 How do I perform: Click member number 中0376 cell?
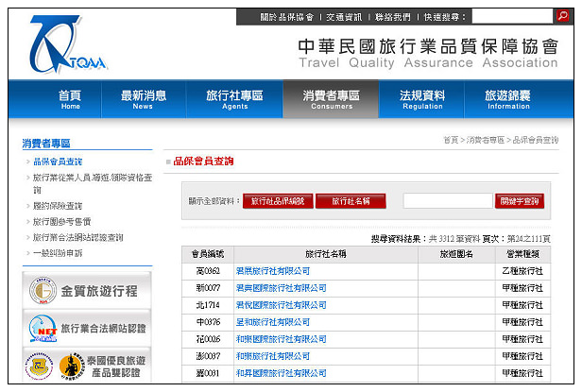pos(208,322)
